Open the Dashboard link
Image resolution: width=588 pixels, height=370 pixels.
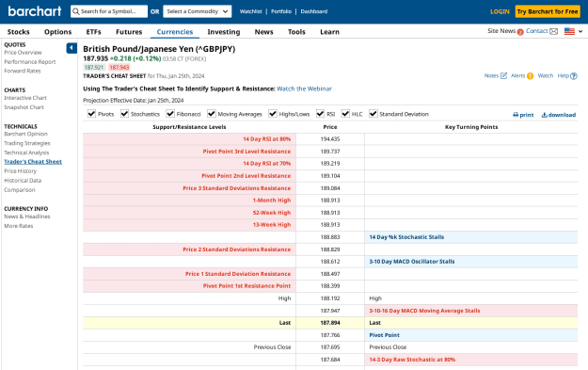314,11
